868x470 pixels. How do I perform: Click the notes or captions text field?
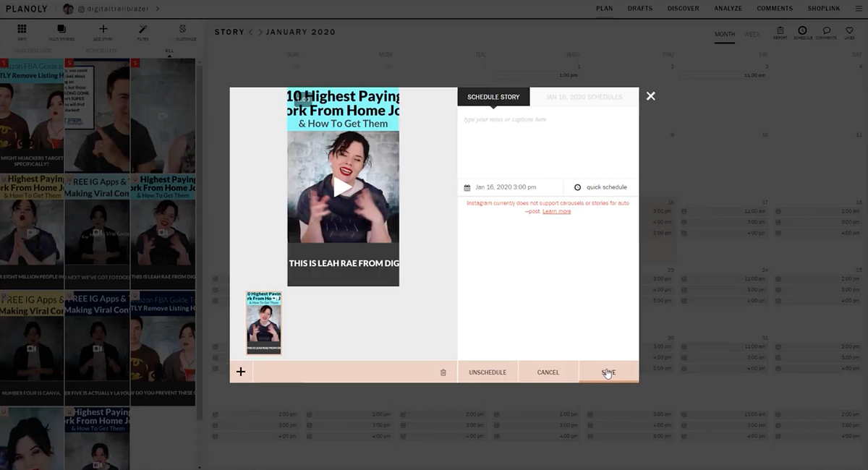coord(548,142)
